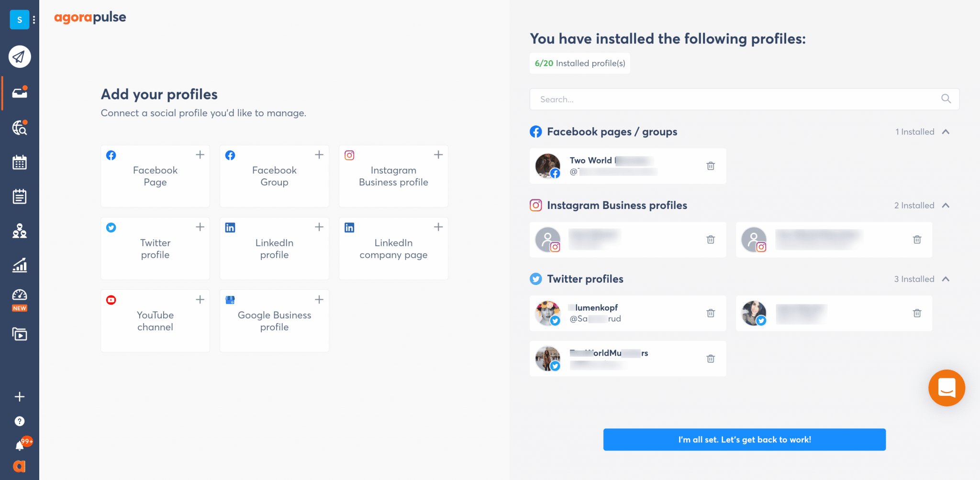Open the calendar icon in sidebar
The width and height of the screenshot is (980, 480).
[x=20, y=163]
